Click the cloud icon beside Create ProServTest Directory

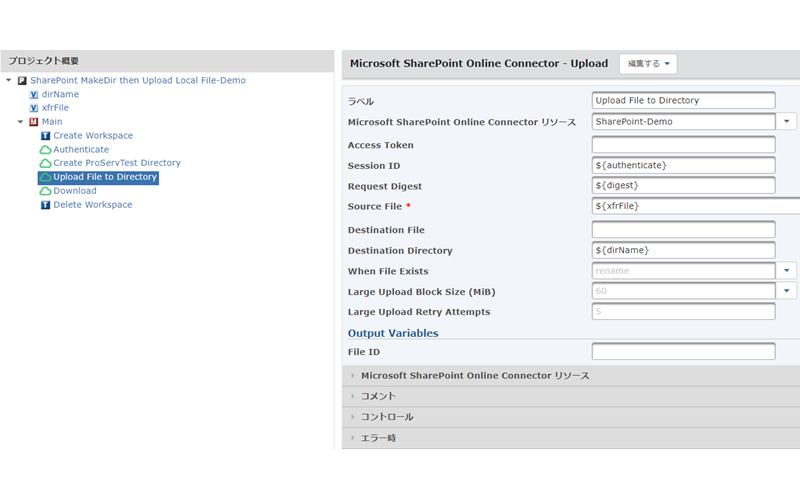45,163
